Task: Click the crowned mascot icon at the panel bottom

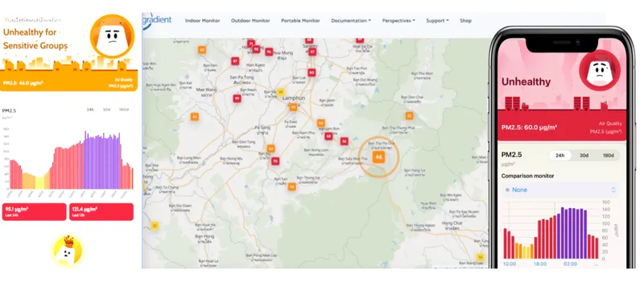Action: (68, 250)
